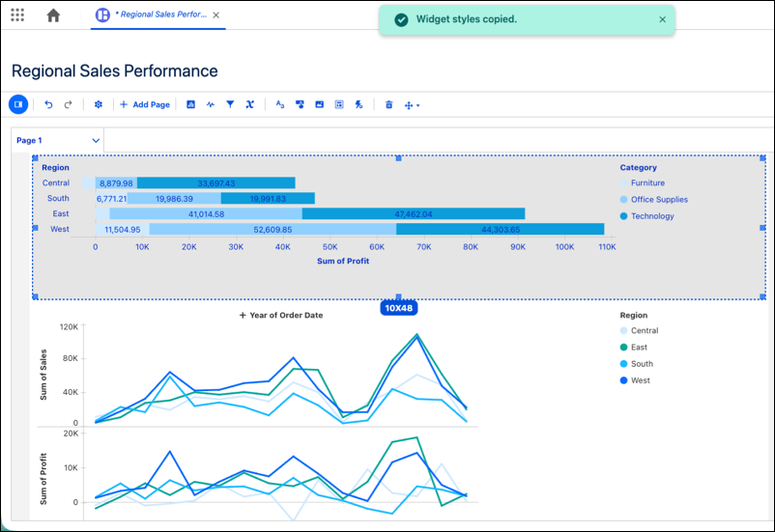Expand the move widget dropdown arrow
The height and width of the screenshot is (532, 775).
click(x=418, y=105)
